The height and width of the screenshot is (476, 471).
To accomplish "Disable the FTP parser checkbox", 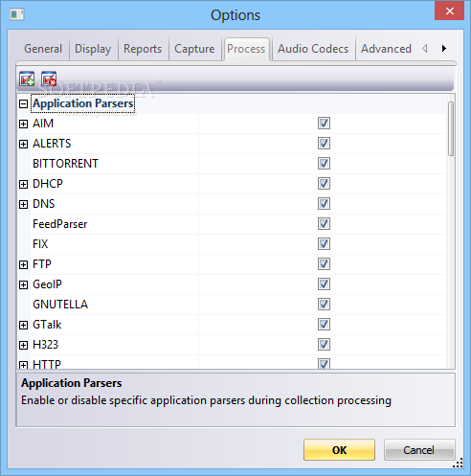I will coord(324,264).
